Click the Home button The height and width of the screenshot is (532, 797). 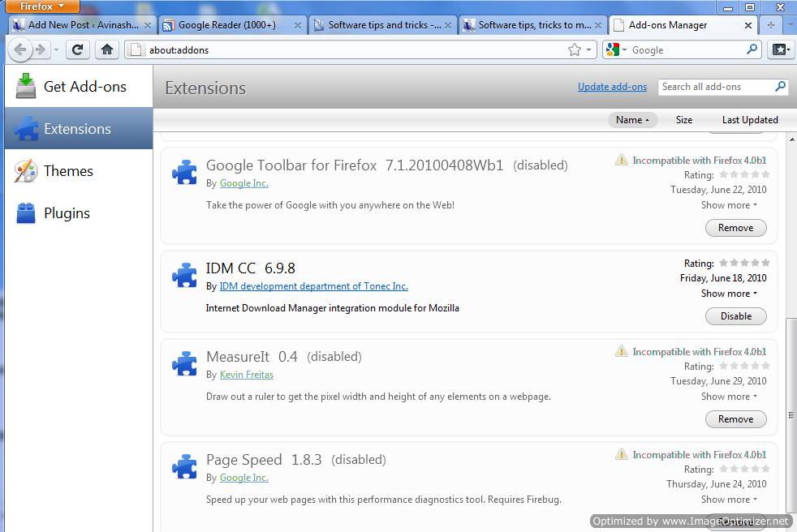point(106,49)
